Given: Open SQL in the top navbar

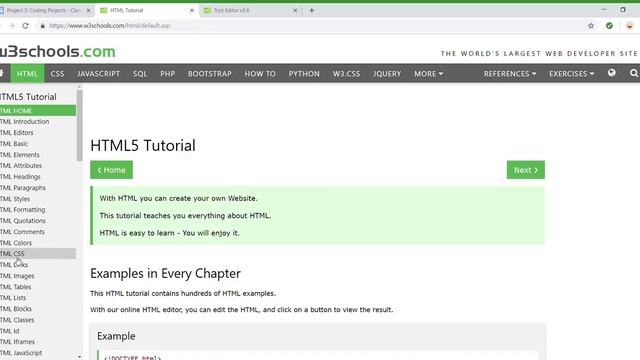Looking at the screenshot, I should 140,73.
